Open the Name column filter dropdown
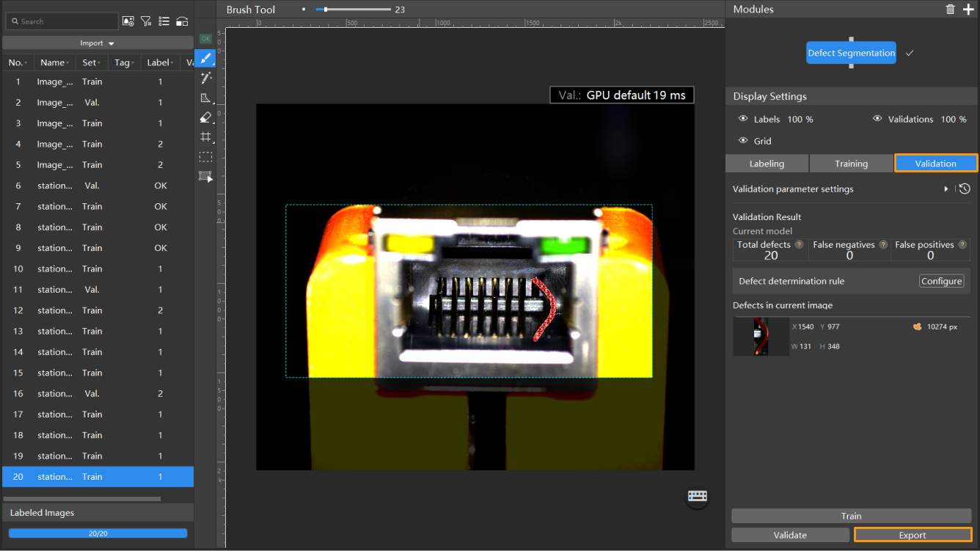980x551 pixels. (x=67, y=63)
